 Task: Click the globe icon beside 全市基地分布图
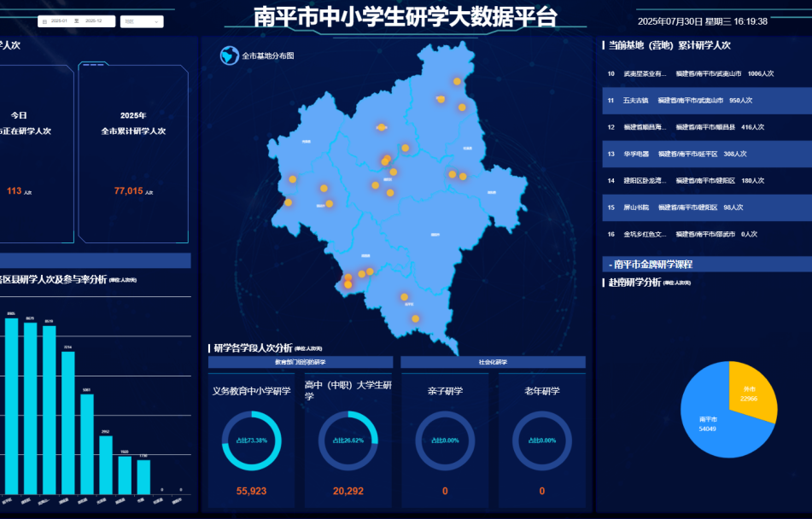[228, 55]
